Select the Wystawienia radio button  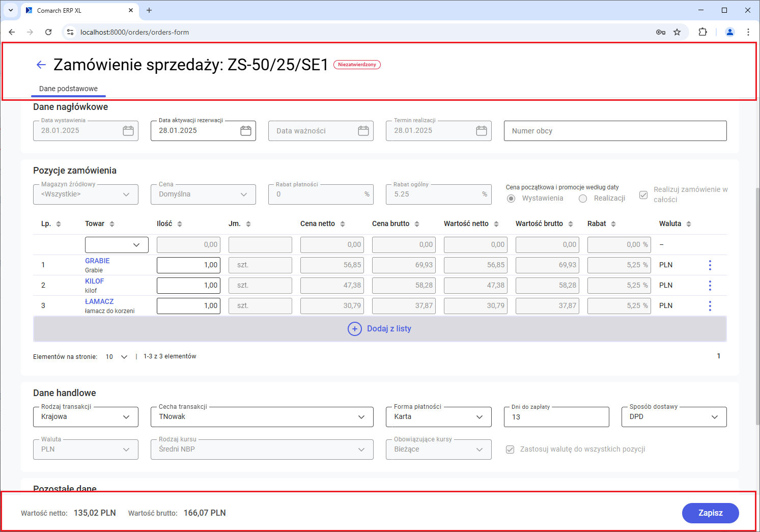pyautogui.click(x=511, y=199)
